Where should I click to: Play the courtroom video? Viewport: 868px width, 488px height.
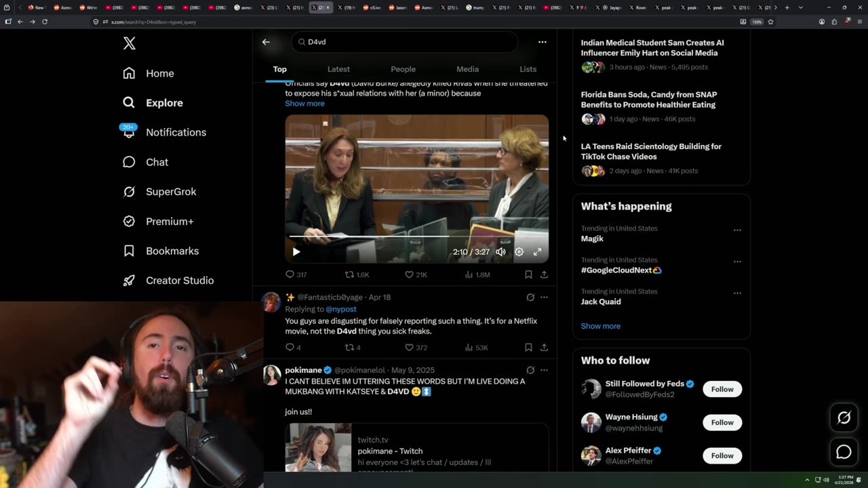[296, 252]
